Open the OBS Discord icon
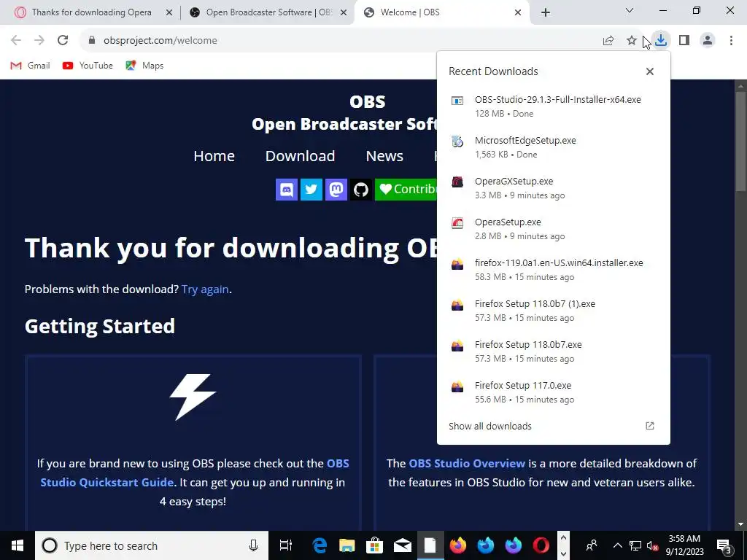 (x=287, y=190)
